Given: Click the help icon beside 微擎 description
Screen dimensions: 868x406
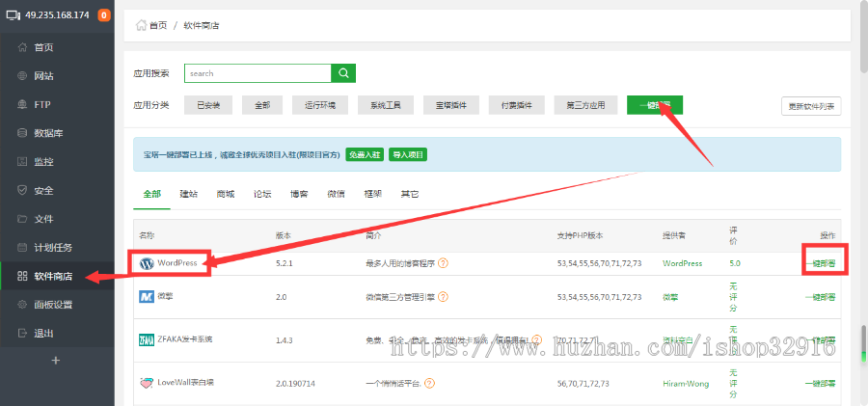Looking at the screenshot, I should pyautogui.click(x=443, y=297).
